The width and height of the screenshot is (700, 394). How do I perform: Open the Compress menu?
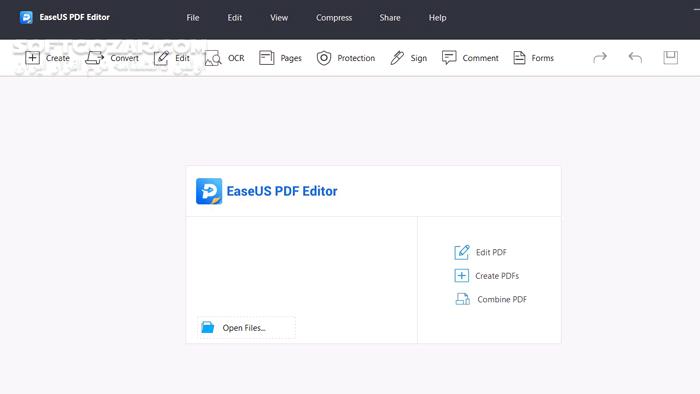click(334, 18)
